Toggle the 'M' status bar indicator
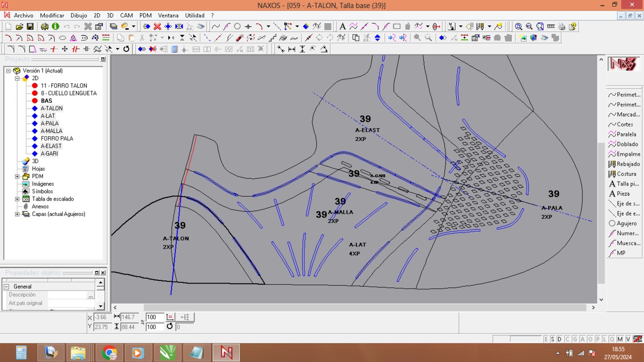The width and height of the screenshot is (644, 362). coord(620,339)
